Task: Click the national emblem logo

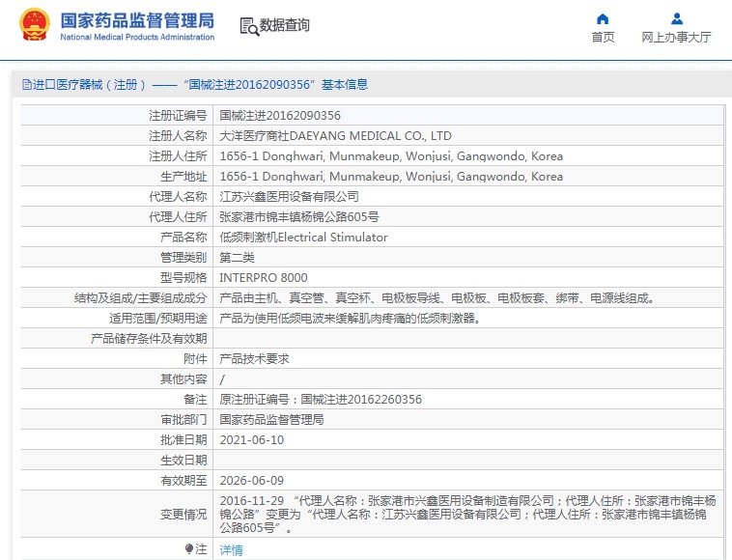Action: coord(35,25)
